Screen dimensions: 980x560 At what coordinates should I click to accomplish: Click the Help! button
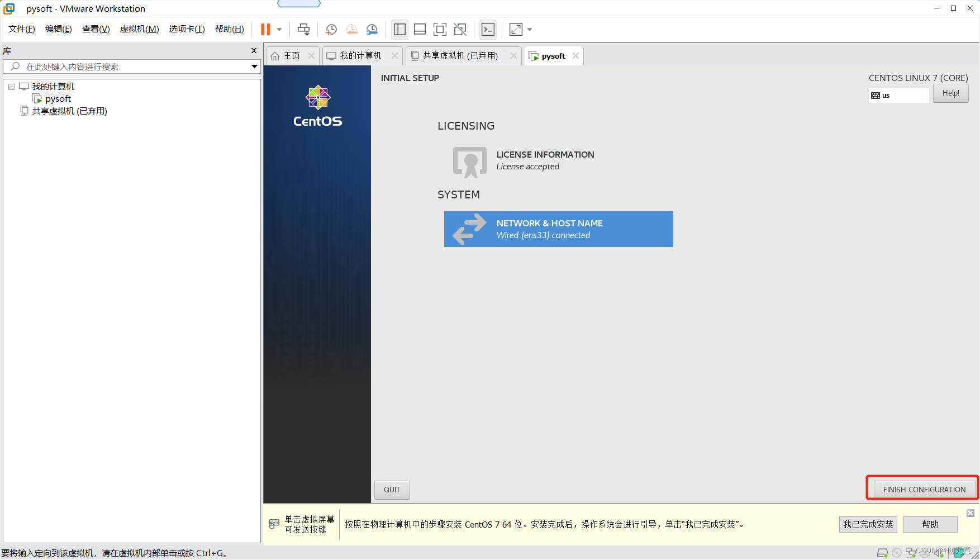coord(950,93)
